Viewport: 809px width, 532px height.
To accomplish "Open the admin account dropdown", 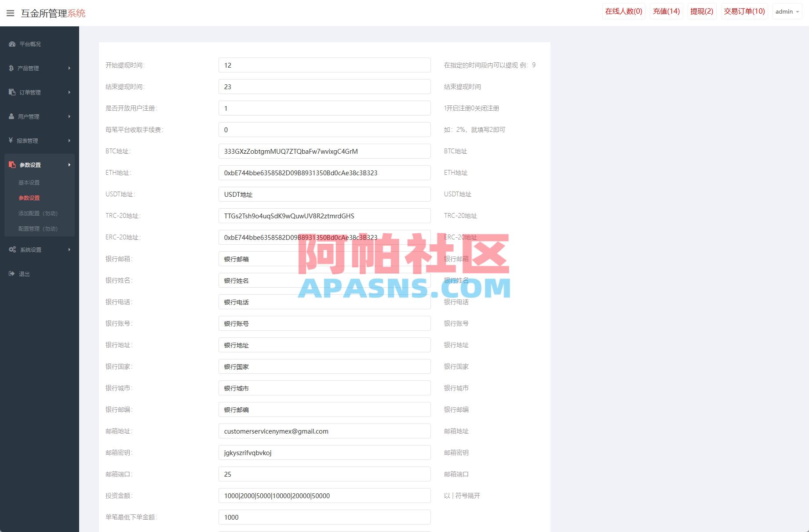I will pyautogui.click(x=787, y=11).
